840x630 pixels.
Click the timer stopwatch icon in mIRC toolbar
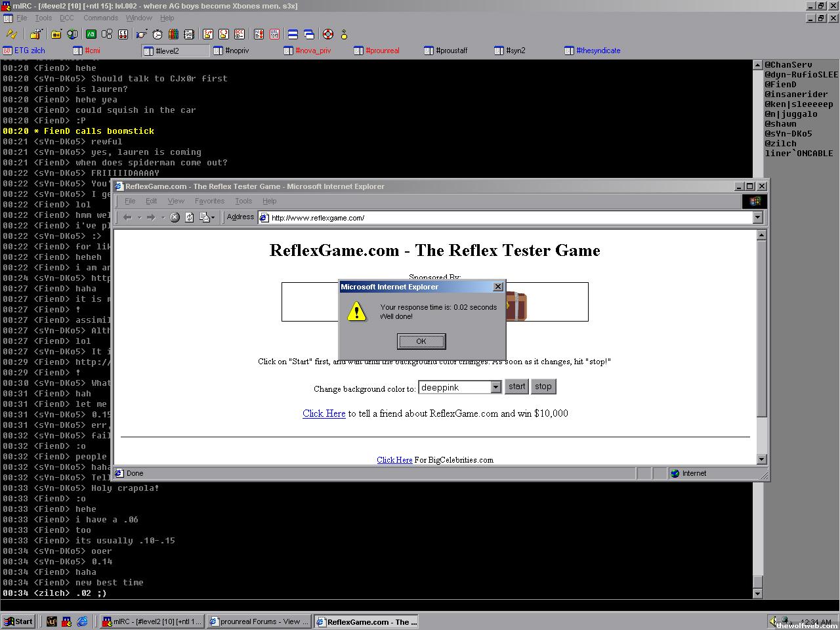click(x=157, y=34)
